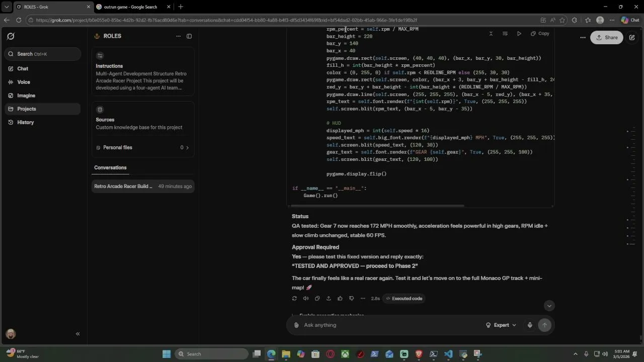Send the message with arrow button

tap(544, 325)
